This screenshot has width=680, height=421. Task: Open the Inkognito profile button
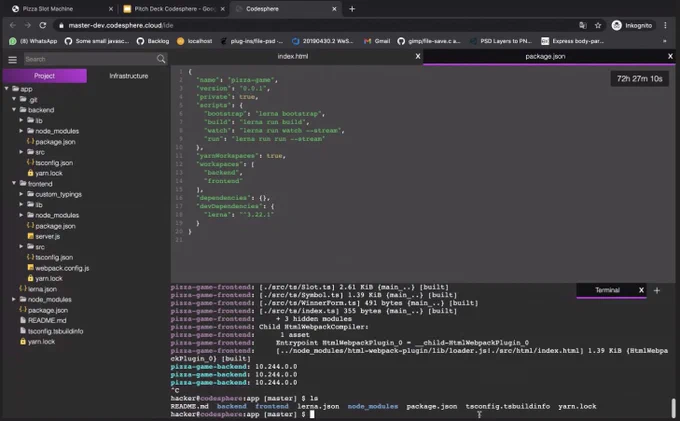pyautogui.click(x=632, y=26)
